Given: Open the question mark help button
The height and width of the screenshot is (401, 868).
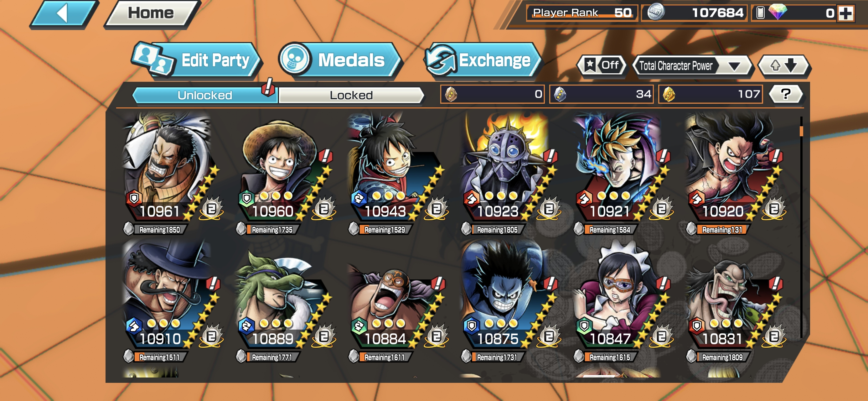Looking at the screenshot, I should pyautogui.click(x=785, y=94).
